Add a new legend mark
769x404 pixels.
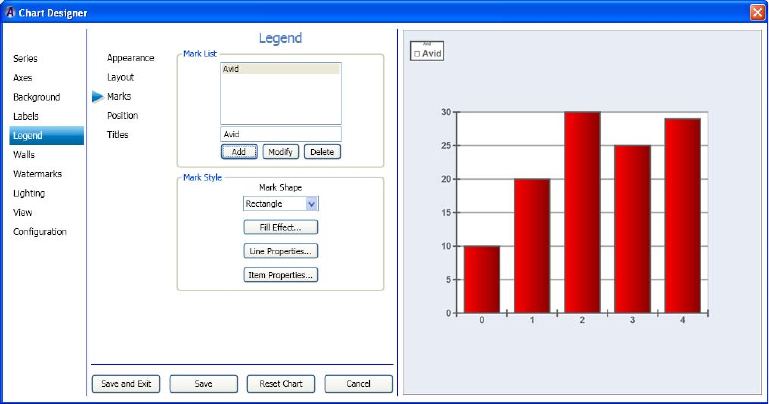[239, 152]
